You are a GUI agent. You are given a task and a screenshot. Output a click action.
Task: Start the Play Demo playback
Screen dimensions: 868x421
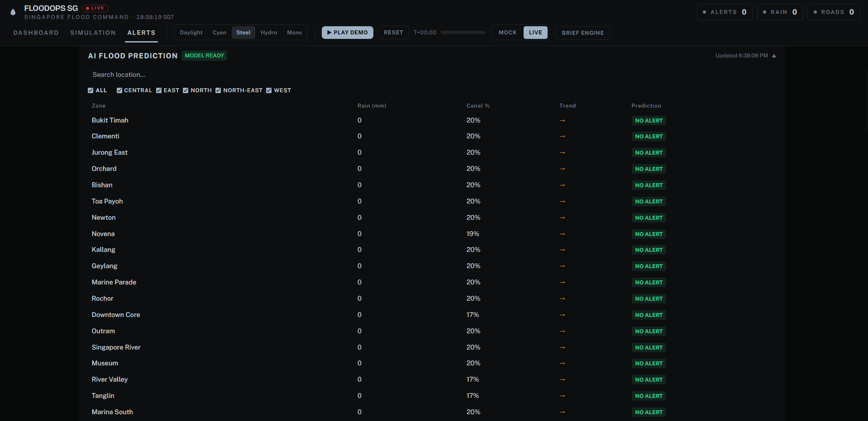pos(348,33)
